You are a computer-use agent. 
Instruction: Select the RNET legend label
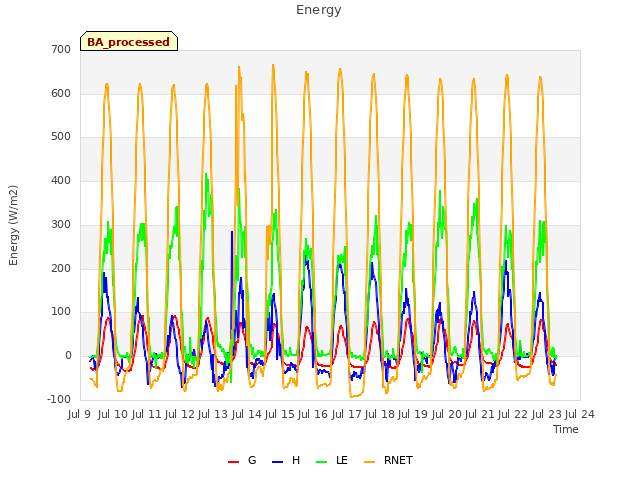click(398, 460)
